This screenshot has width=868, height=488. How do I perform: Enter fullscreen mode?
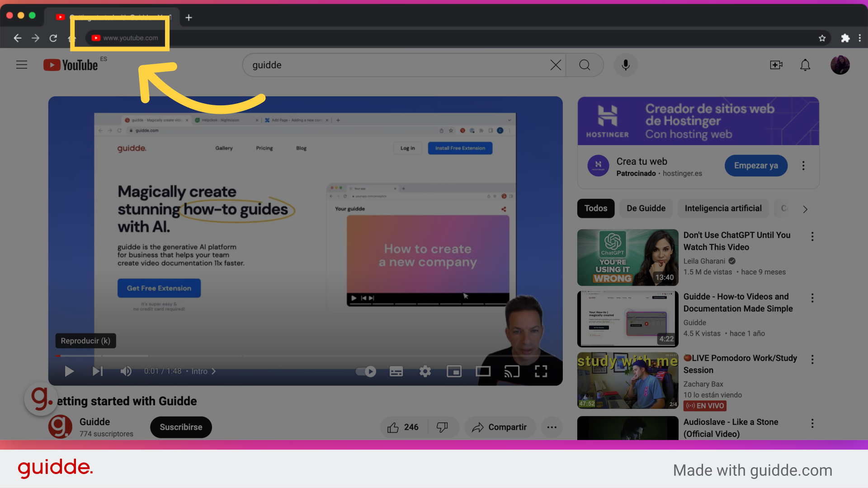tap(541, 371)
